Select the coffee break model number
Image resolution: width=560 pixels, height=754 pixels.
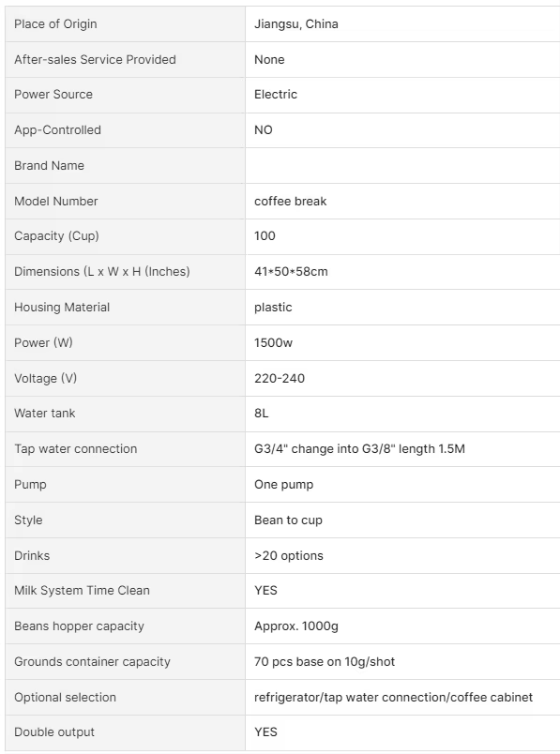[290, 201]
